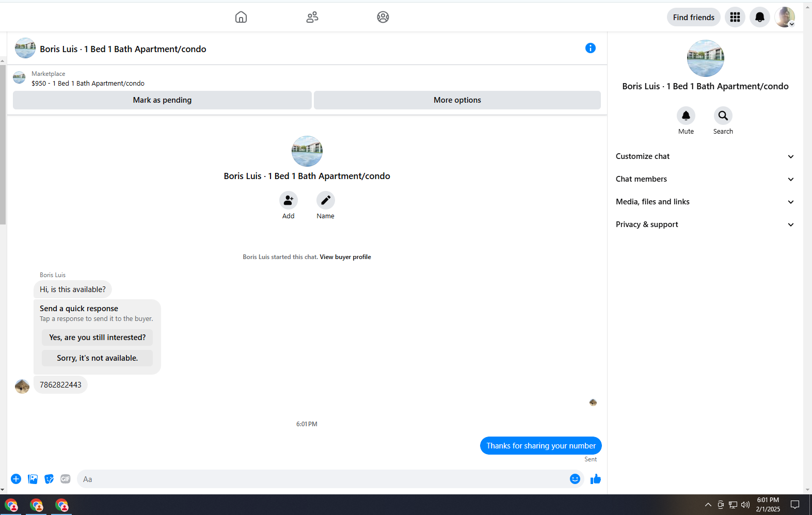Screen dimensions: 812x515
Task: Click the taskbar clock showing 6:01 PM
Action: pyautogui.click(x=768, y=505)
